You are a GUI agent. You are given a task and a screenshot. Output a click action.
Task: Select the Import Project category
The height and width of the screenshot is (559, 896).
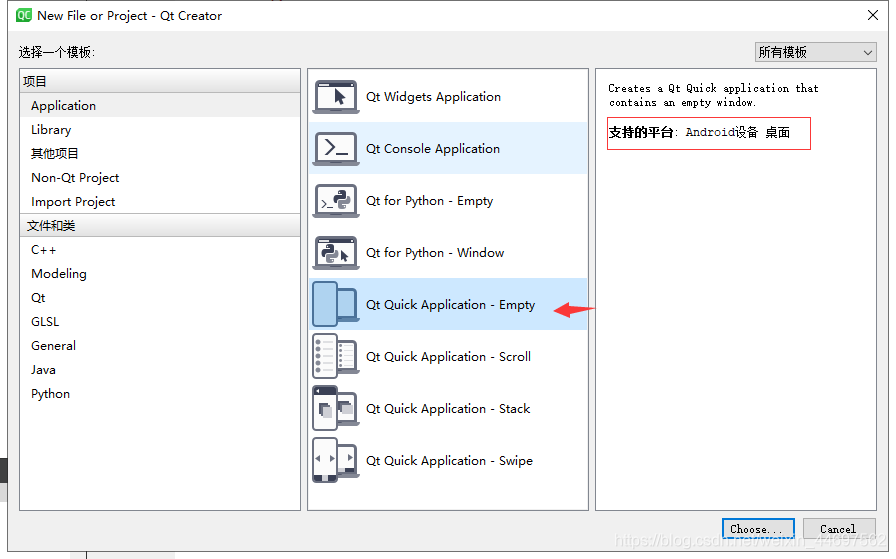click(x=160, y=202)
